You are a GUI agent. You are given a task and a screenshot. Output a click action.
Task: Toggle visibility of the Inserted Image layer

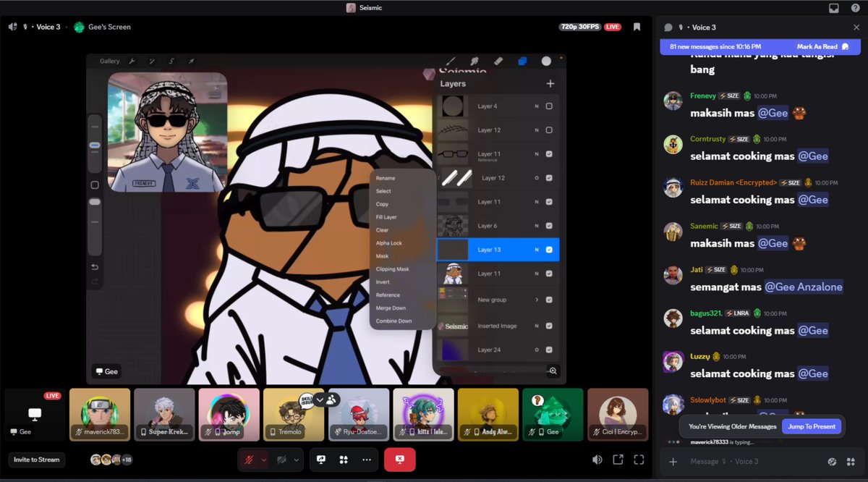(549, 326)
